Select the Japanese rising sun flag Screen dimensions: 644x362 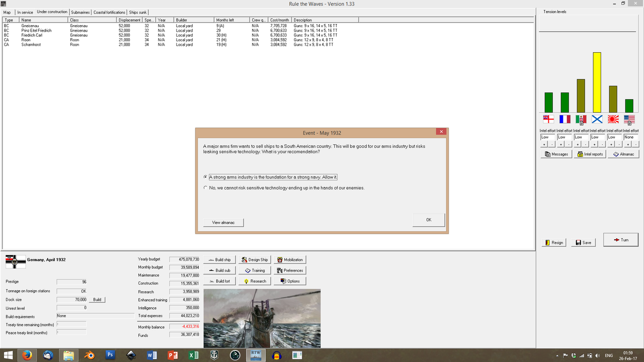613,119
